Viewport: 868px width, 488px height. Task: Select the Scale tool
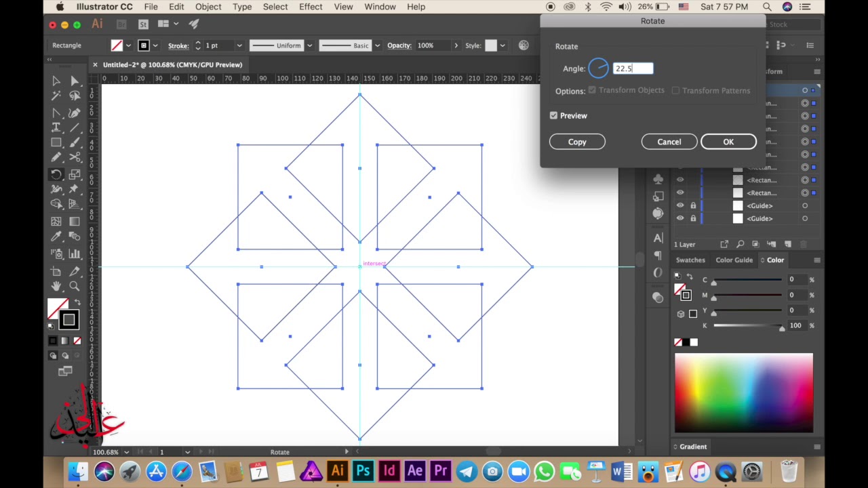[75, 174]
